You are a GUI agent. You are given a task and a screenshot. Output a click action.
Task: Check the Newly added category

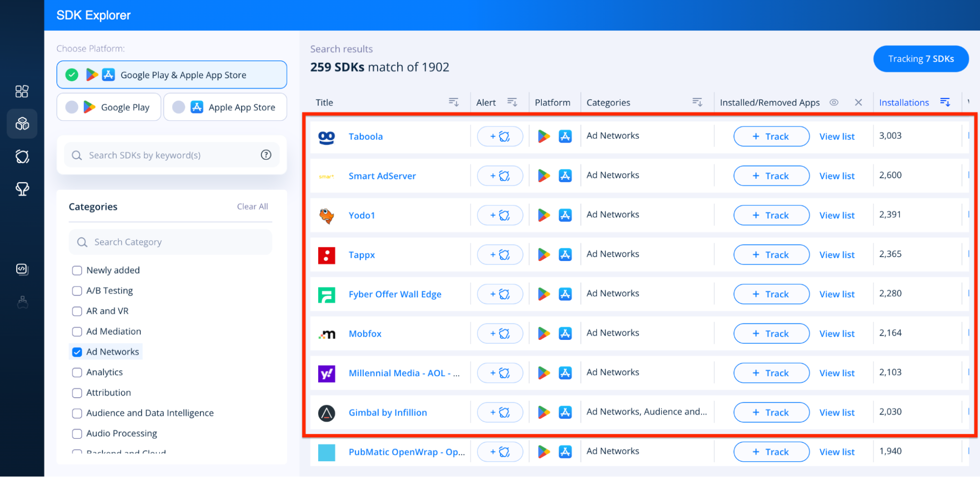click(77, 270)
